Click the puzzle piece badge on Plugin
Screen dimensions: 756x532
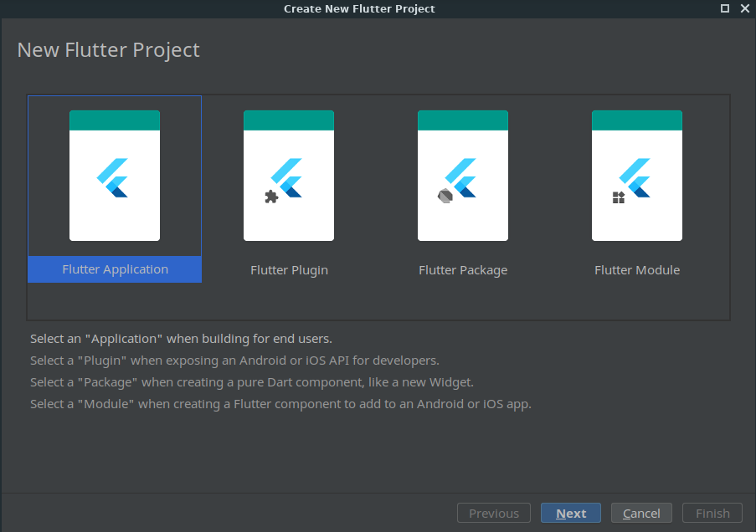pos(270,197)
